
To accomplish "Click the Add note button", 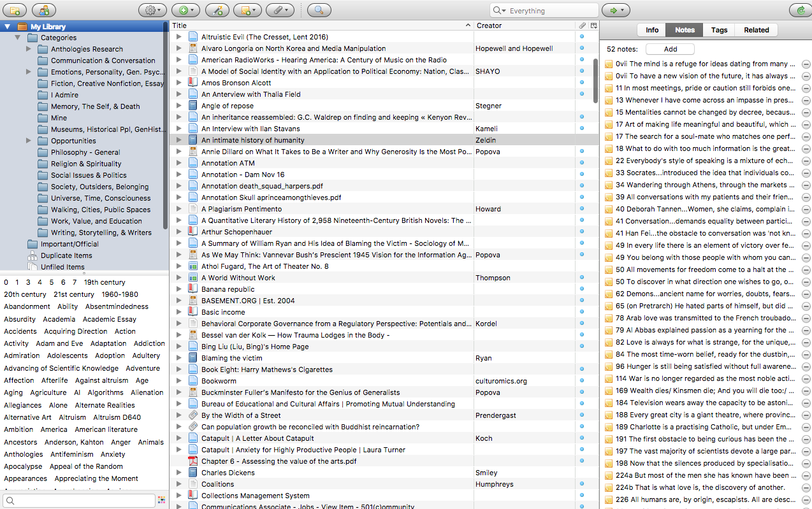I will [670, 49].
